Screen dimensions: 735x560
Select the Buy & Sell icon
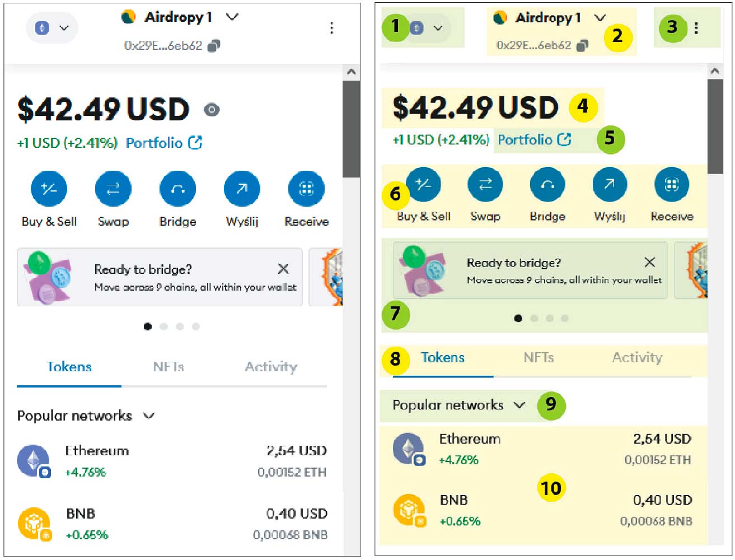(49, 188)
